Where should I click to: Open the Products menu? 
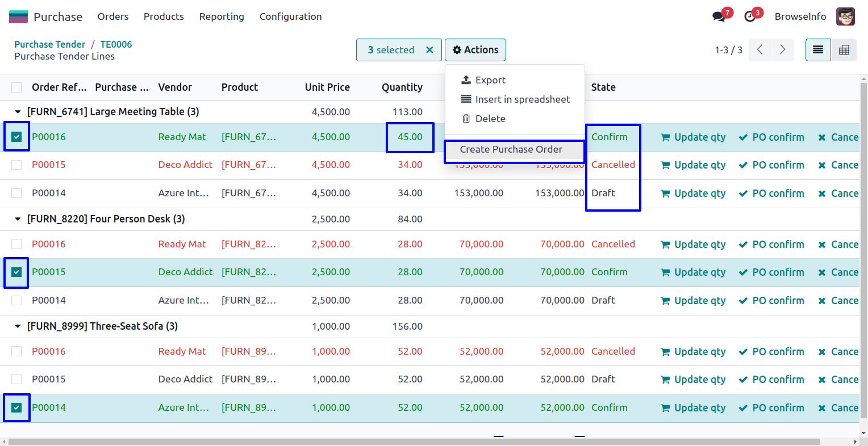164,16
